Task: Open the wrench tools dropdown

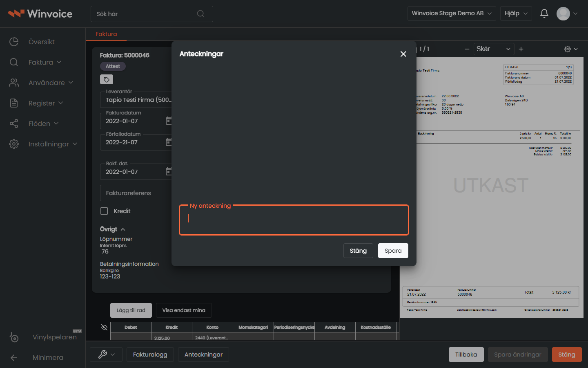Action: (106, 355)
